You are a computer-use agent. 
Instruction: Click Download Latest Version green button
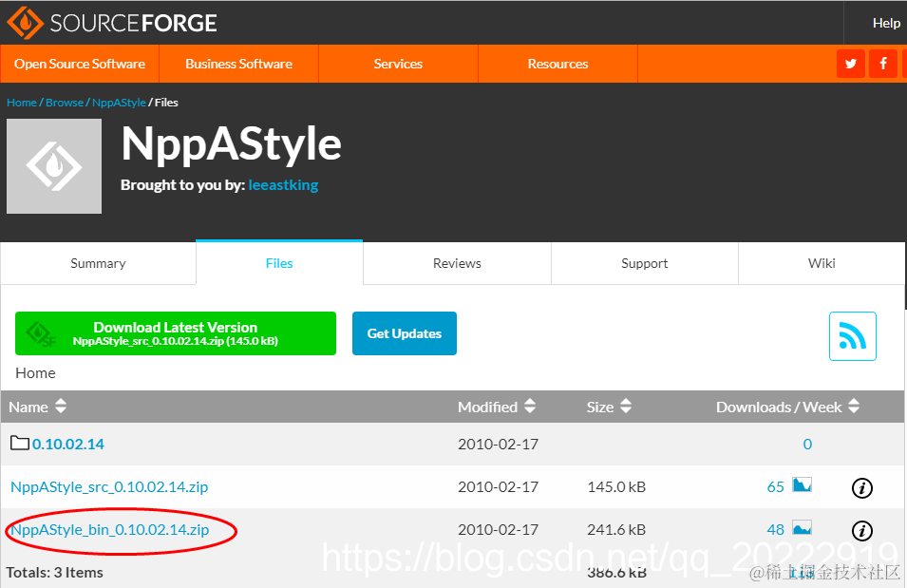click(x=176, y=333)
